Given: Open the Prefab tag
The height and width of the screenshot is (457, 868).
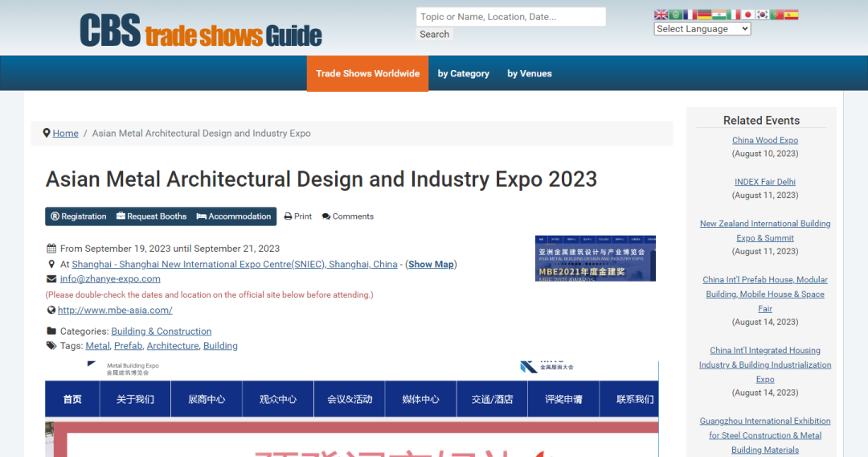Looking at the screenshot, I should tap(128, 346).
